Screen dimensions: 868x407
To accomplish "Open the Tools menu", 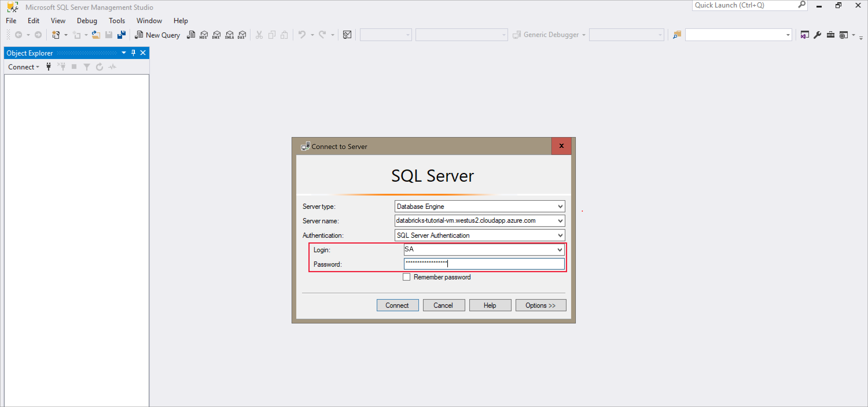I will click(116, 20).
